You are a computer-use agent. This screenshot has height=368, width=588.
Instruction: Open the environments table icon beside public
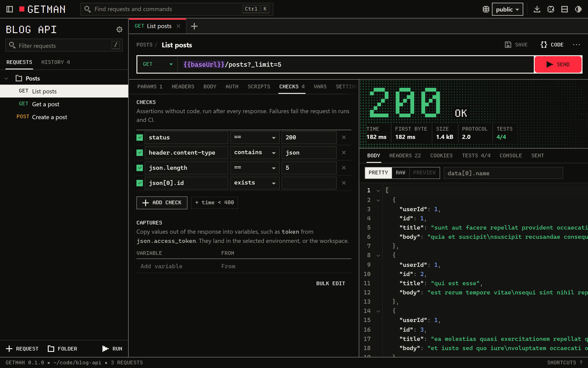pos(486,9)
